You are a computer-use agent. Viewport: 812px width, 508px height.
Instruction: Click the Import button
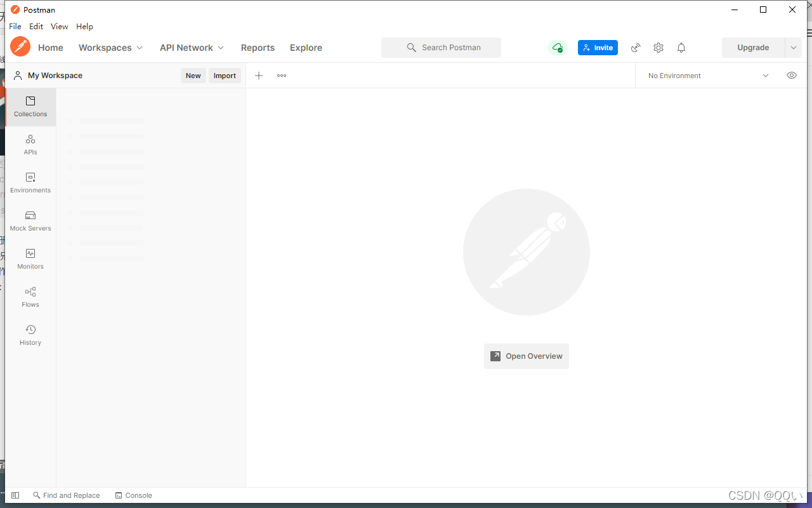225,76
